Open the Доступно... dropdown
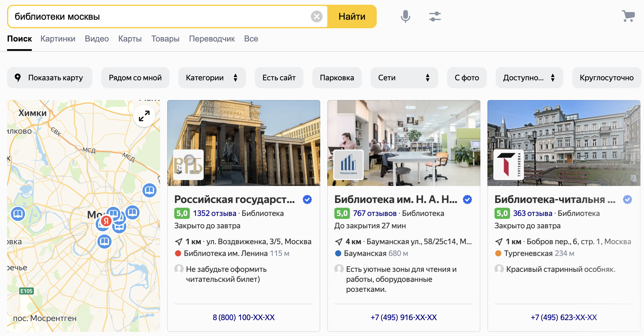The height and width of the screenshot is (336, 644). [529, 78]
